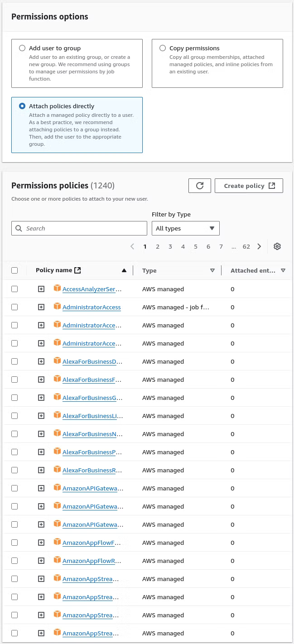
Task: Tick checkbox for AlexaForBusinessD... policy
Action: pyautogui.click(x=14, y=361)
